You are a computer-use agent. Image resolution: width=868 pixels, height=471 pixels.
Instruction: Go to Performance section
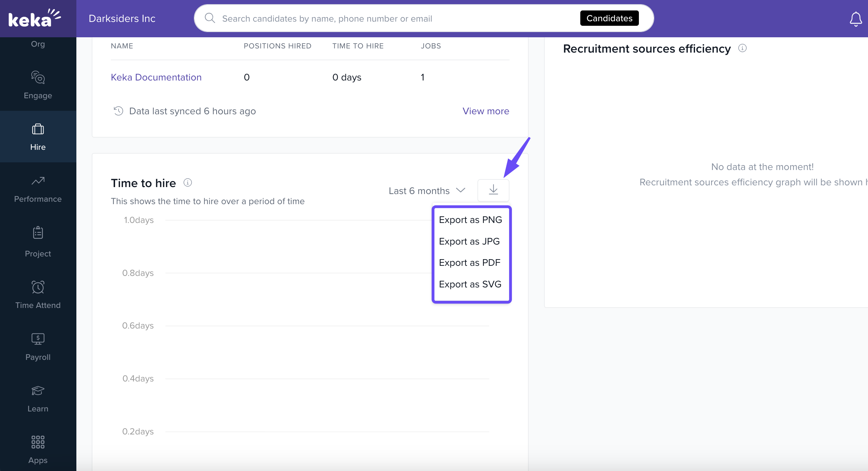pos(38,189)
